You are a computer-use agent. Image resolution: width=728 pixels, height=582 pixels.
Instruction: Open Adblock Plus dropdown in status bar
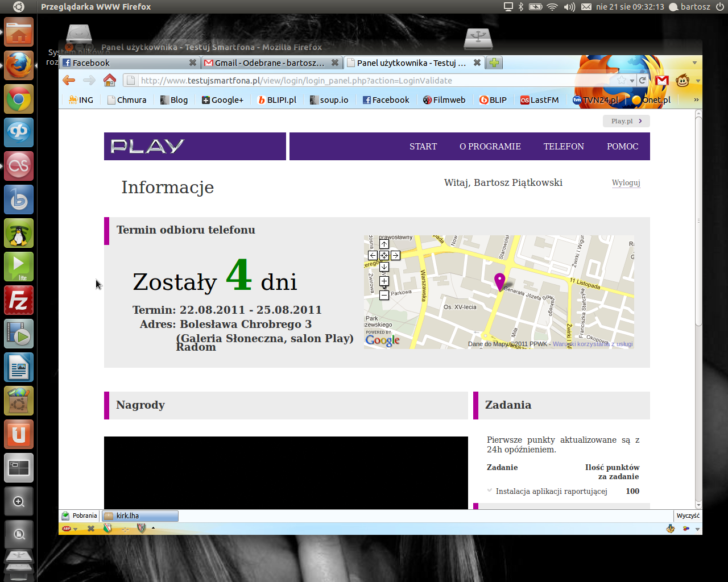click(75, 529)
